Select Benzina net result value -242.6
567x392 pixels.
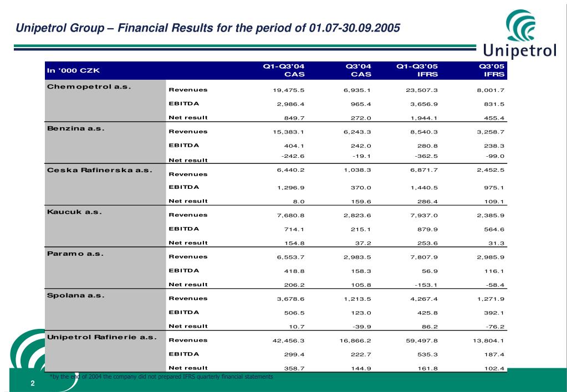pyautogui.click(x=293, y=156)
